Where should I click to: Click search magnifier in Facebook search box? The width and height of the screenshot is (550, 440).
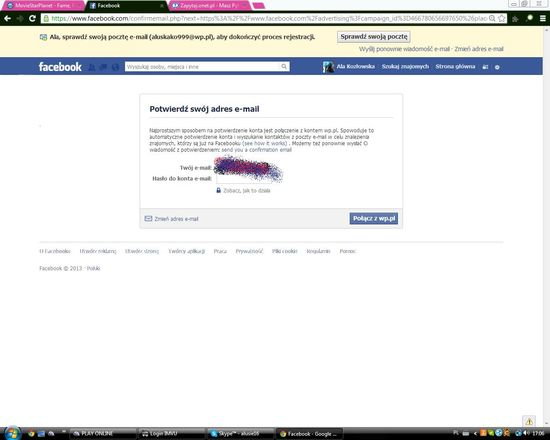pos(284,67)
